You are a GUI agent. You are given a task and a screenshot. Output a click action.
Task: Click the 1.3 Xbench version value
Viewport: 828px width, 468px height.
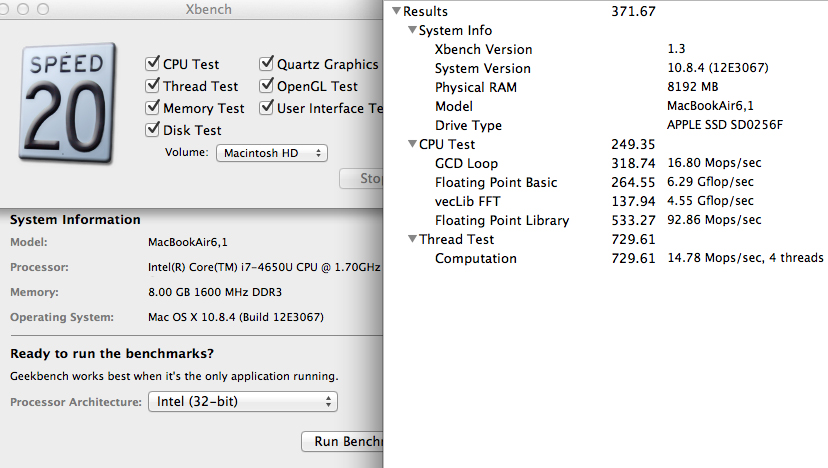(x=676, y=49)
